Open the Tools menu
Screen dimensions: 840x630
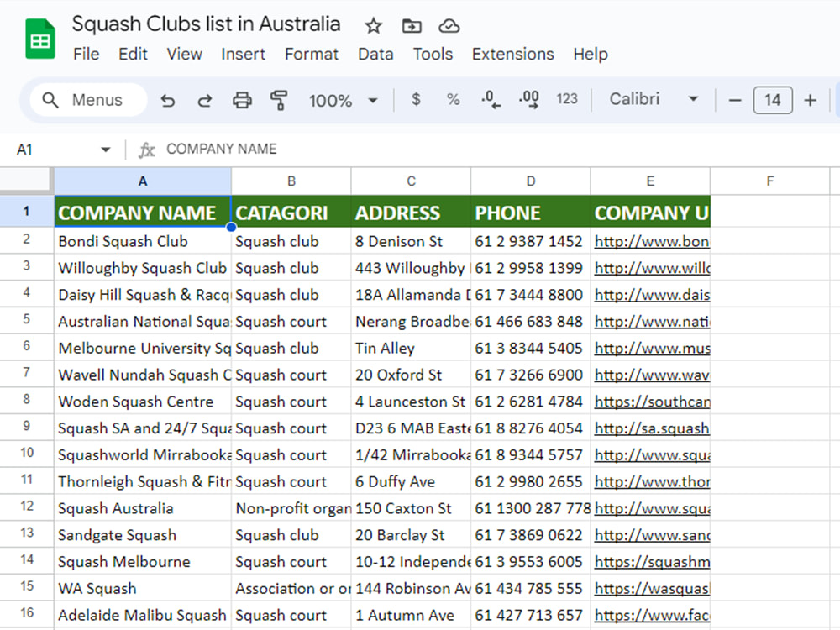click(433, 54)
